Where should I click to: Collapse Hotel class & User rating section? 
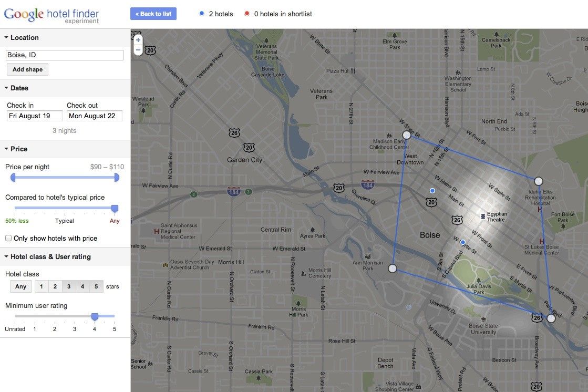click(x=6, y=257)
